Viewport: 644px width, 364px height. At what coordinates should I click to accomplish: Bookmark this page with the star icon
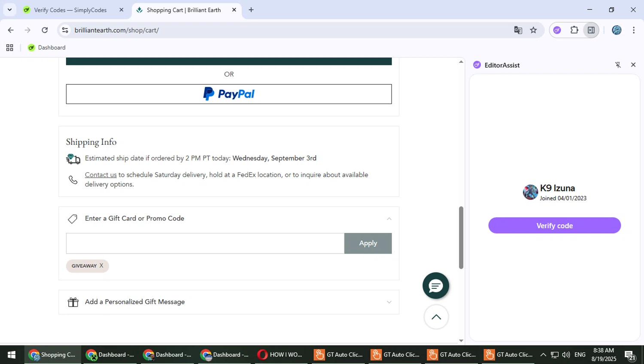coord(533,30)
